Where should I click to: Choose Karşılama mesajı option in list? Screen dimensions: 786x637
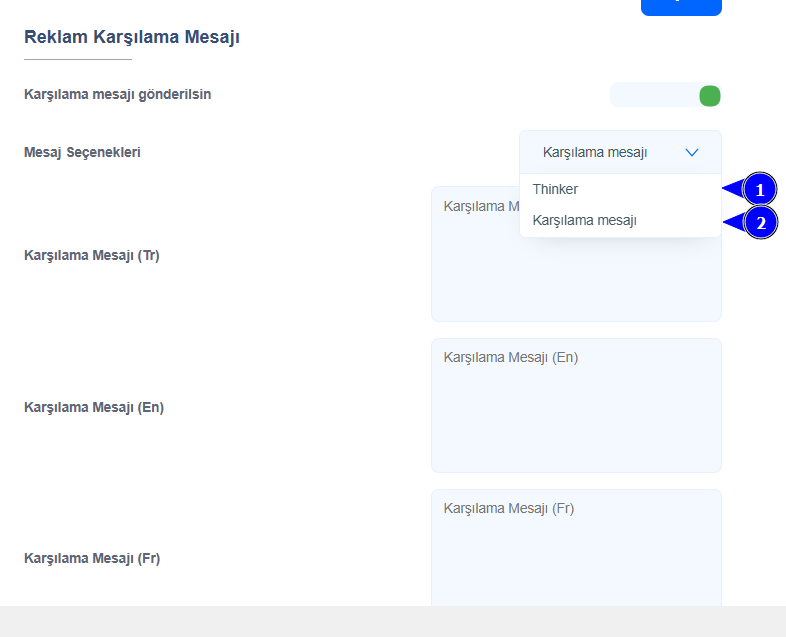(x=620, y=221)
